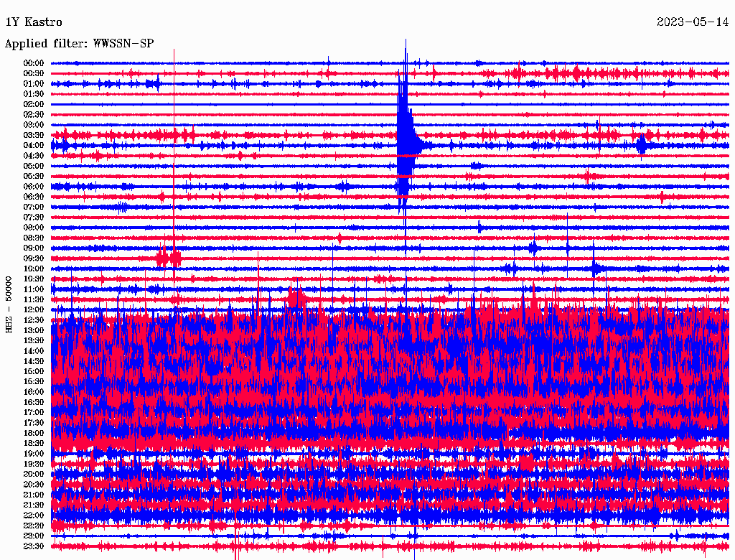Click the 10:30 time label

coord(34,279)
